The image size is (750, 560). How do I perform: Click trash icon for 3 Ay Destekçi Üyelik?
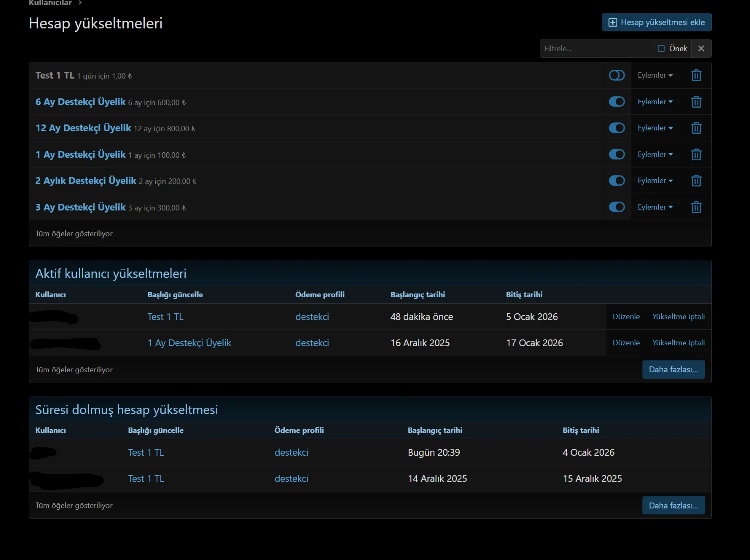696,207
